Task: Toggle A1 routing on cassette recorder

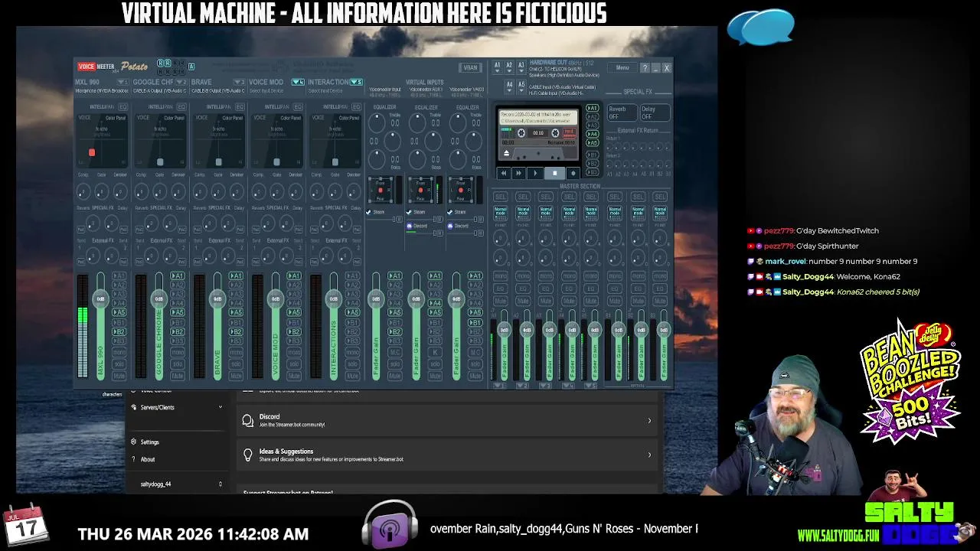Action: pos(592,109)
